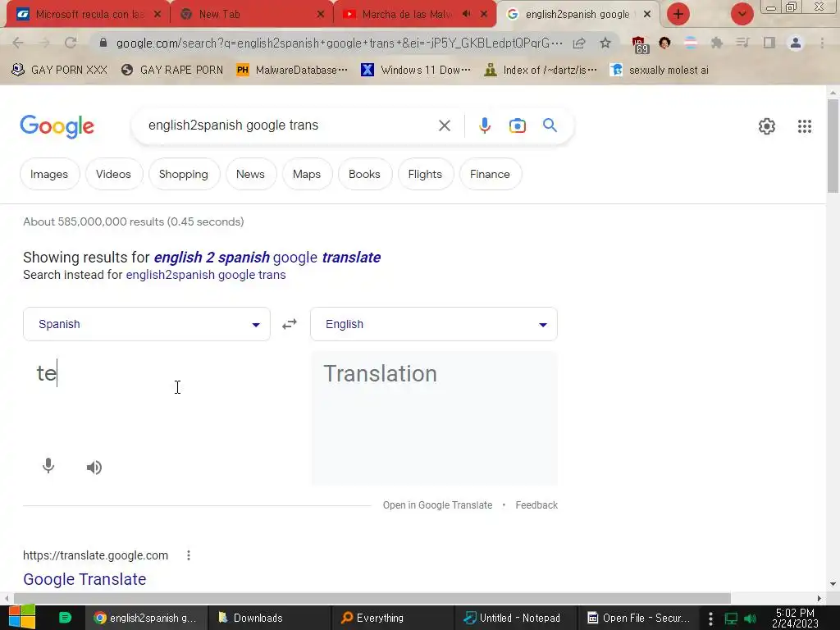Click the address bar URL

click(339, 43)
